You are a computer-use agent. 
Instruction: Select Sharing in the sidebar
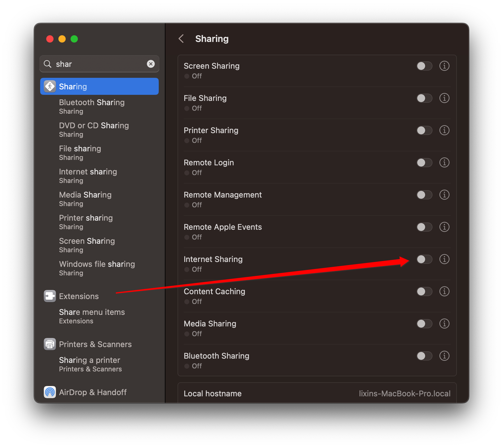click(99, 86)
